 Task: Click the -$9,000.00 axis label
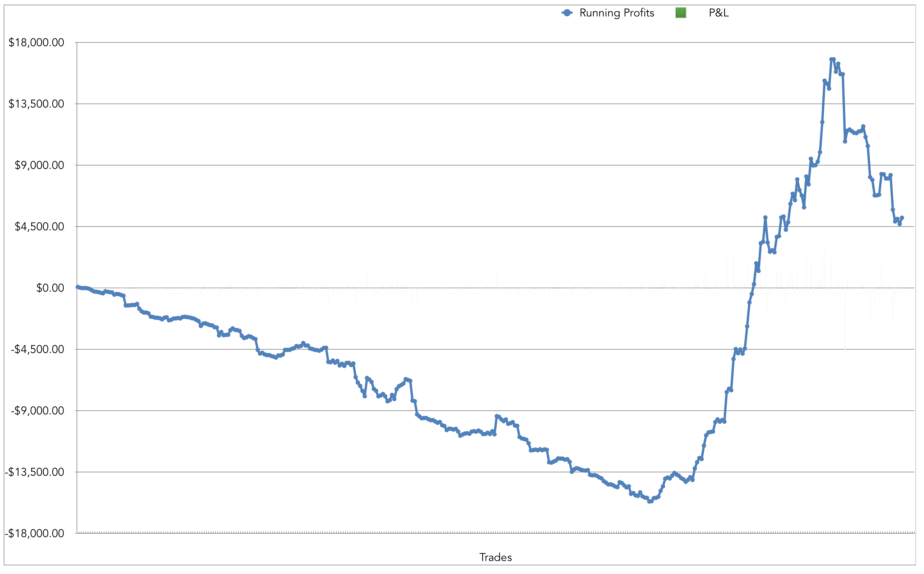click(x=37, y=411)
